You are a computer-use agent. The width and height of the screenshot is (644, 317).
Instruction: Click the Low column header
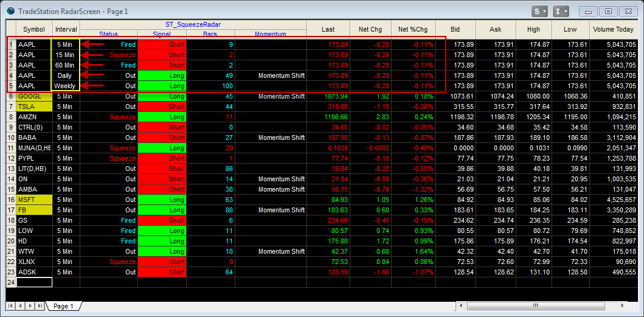click(x=570, y=30)
